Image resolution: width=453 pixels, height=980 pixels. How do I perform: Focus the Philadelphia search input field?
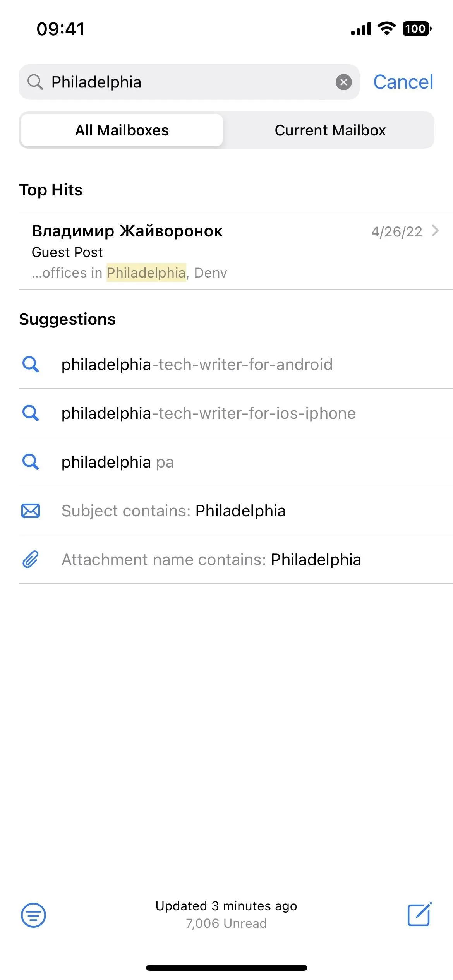click(189, 82)
